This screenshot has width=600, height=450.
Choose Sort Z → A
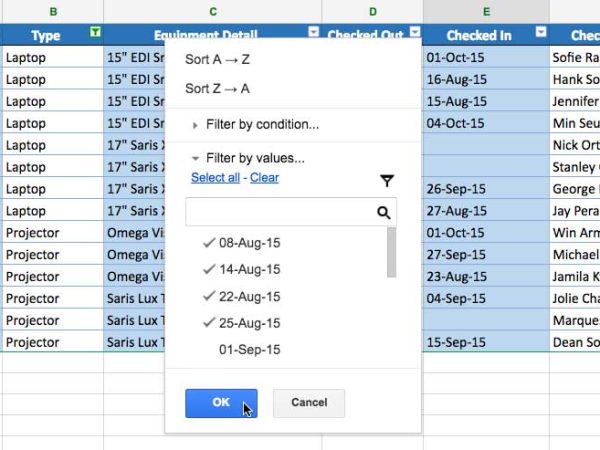coord(218,89)
